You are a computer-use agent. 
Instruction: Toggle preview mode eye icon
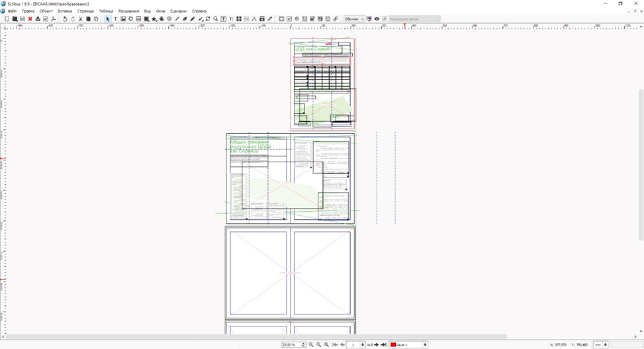377,19
